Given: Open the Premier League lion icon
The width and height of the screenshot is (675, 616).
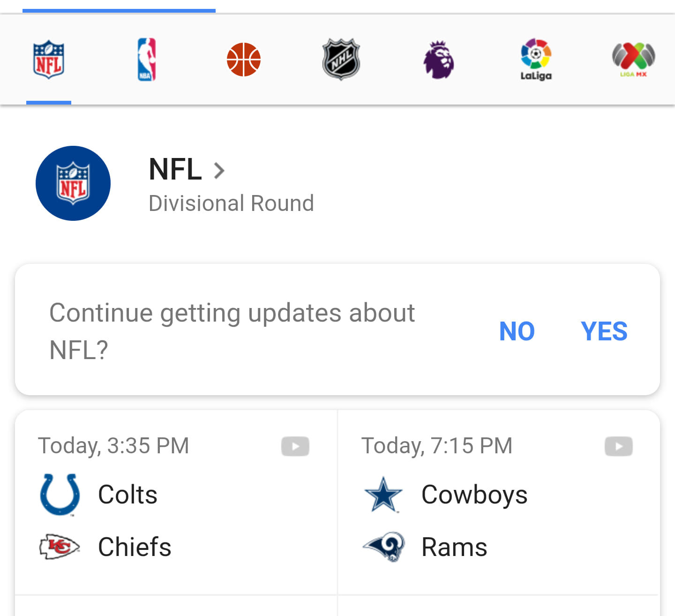Looking at the screenshot, I should tap(439, 60).
